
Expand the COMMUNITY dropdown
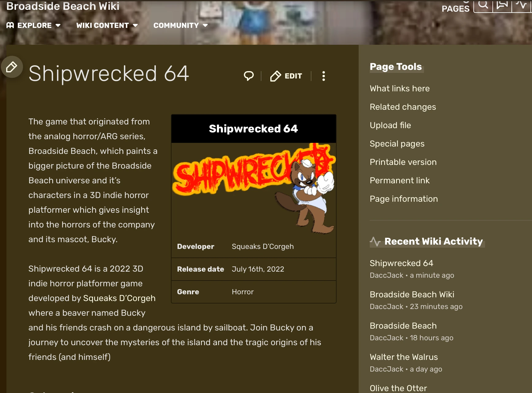tap(181, 25)
